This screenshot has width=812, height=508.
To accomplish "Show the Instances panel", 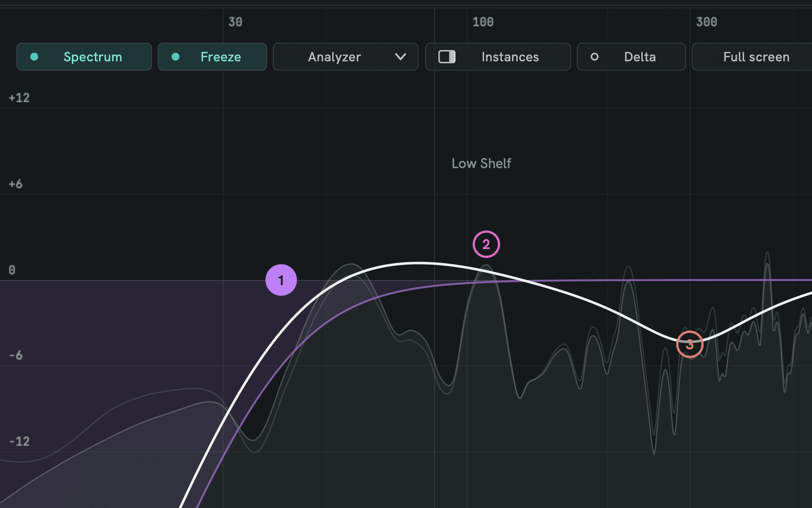I will [498, 57].
